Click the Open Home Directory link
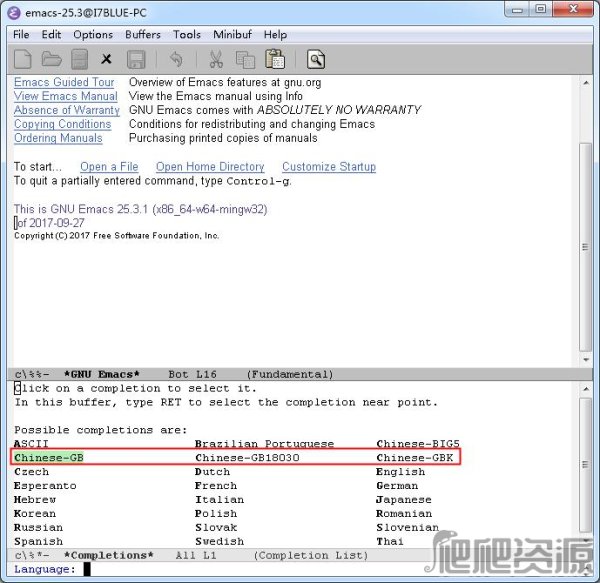Viewport: 600px width, 583px height. (210, 167)
